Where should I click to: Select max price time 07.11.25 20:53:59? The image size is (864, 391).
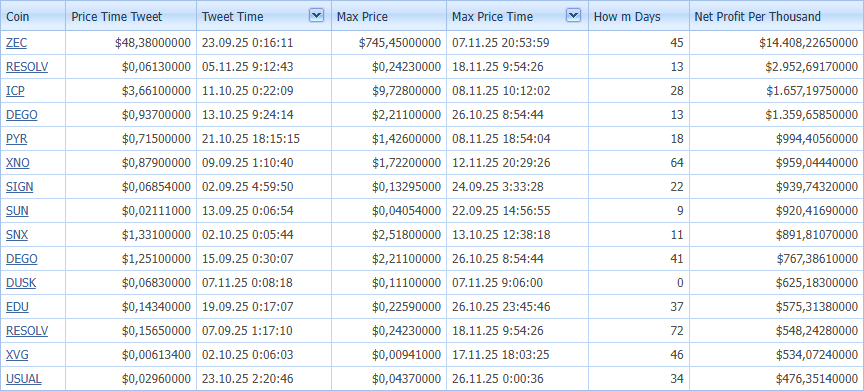(517, 42)
